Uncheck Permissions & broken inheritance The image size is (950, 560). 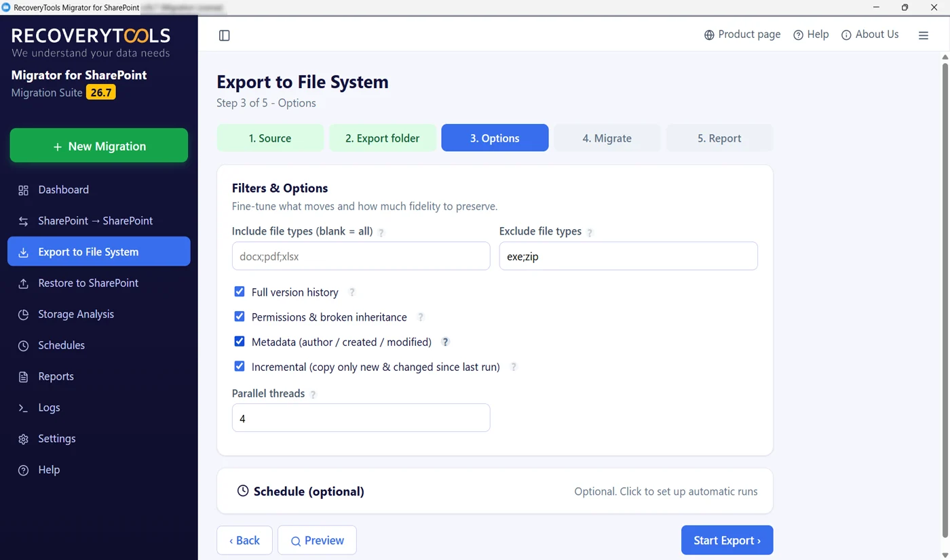point(240,317)
